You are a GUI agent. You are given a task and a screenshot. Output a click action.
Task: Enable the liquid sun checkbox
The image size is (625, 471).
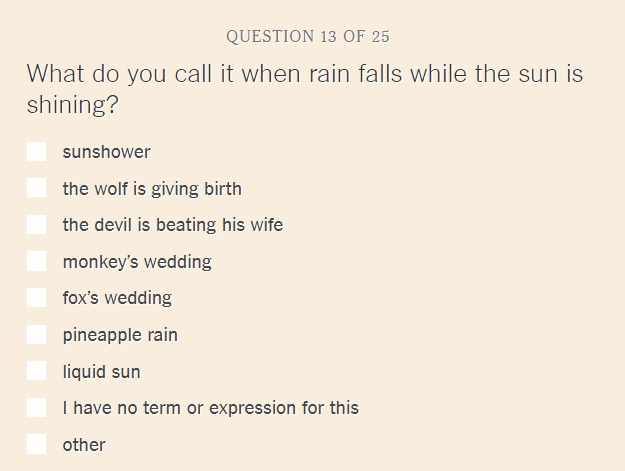(36, 371)
